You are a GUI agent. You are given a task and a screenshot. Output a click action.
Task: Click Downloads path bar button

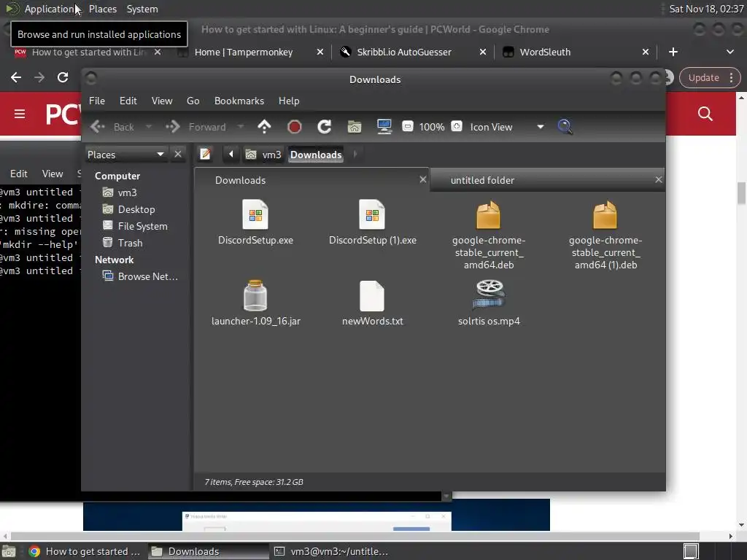[316, 155]
